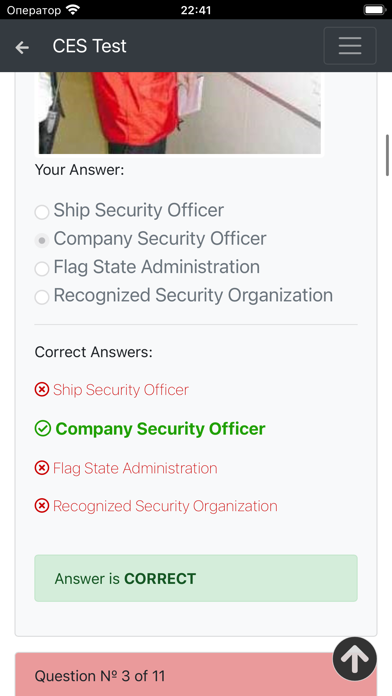The image size is (392, 696).
Task: Select Company Security Officer radio button
Action: click(x=42, y=241)
